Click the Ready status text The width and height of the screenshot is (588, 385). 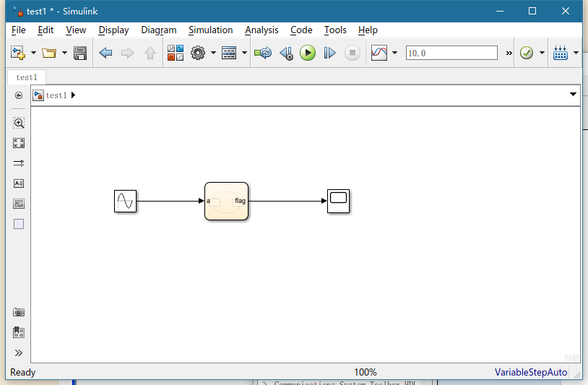click(x=23, y=372)
